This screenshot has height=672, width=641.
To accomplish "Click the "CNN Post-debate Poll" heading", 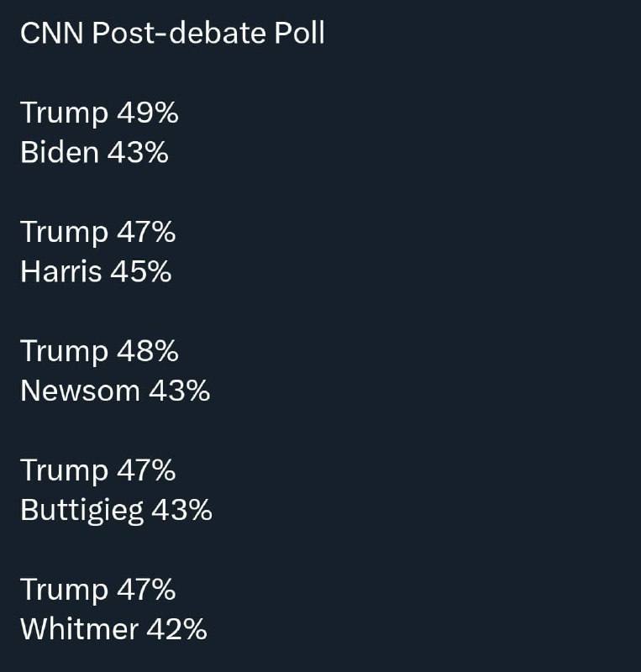I will pyautogui.click(x=171, y=34).
